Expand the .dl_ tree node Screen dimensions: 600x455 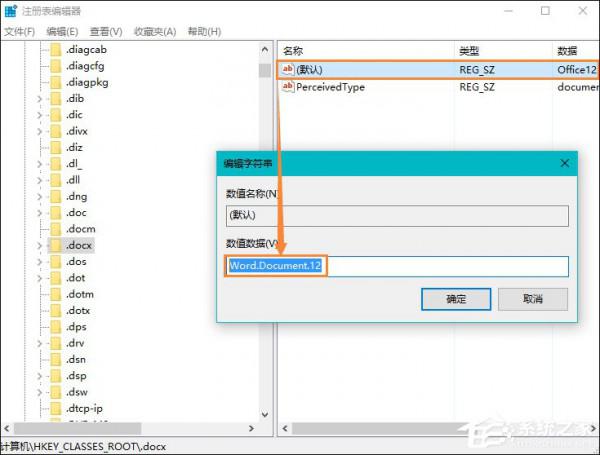[39, 164]
